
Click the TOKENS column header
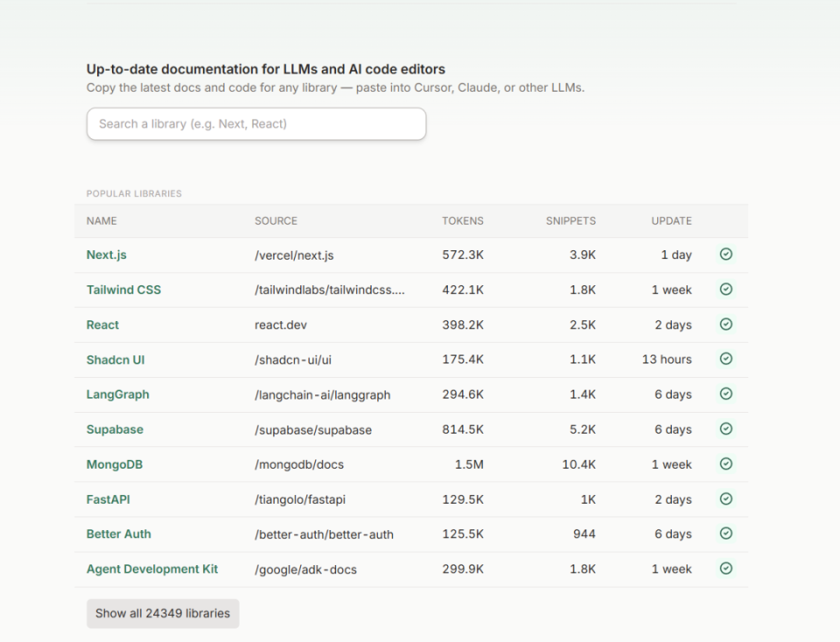pos(463,220)
